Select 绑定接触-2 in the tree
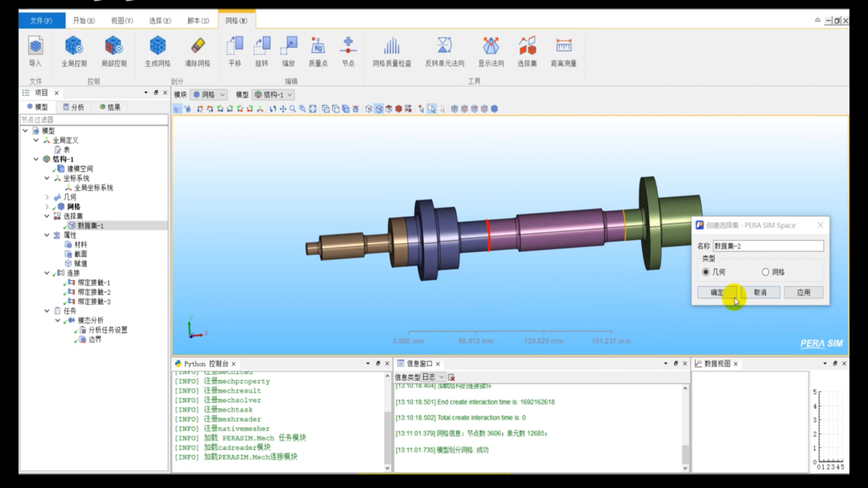 coord(94,292)
